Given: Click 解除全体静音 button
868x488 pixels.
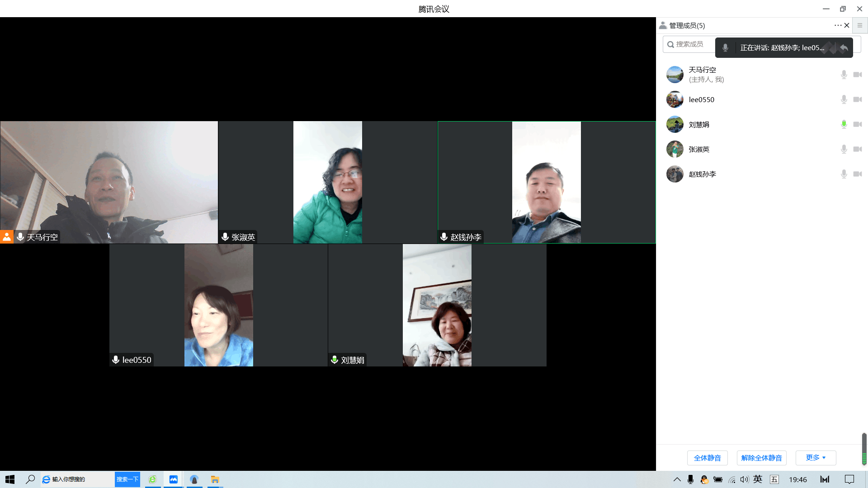Looking at the screenshot, I should [x=761, y=458].
